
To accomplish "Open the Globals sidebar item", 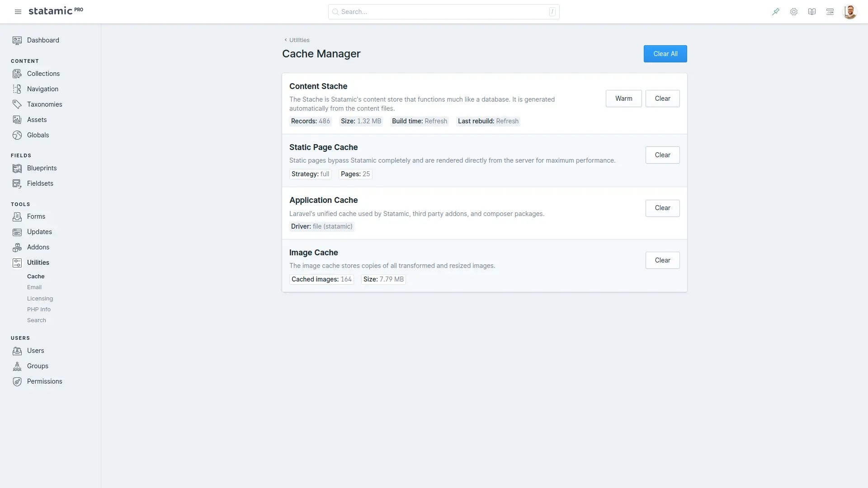I will (x=38, y=135).
